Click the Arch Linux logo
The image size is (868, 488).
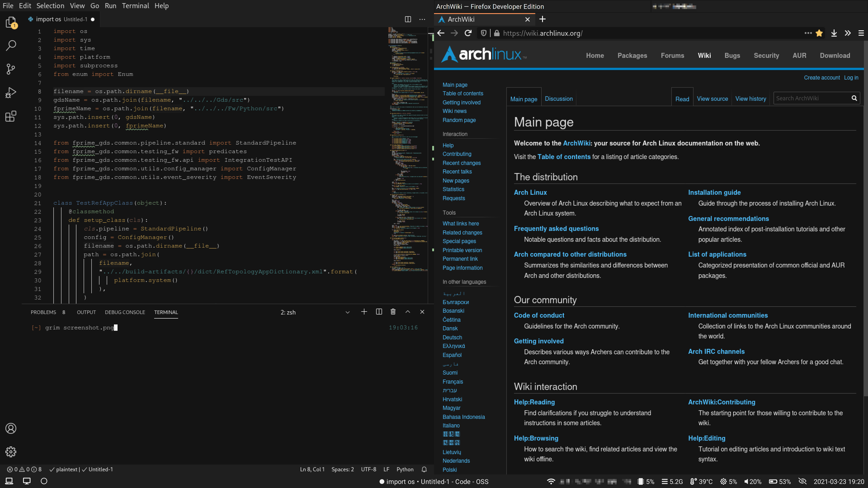click(484, 54)
